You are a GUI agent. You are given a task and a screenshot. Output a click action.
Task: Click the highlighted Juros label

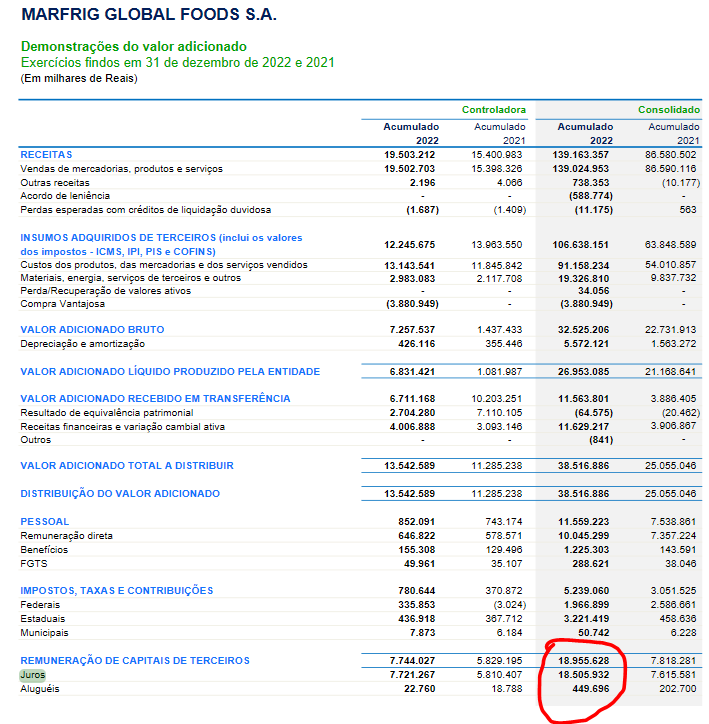tap(33, 675)
